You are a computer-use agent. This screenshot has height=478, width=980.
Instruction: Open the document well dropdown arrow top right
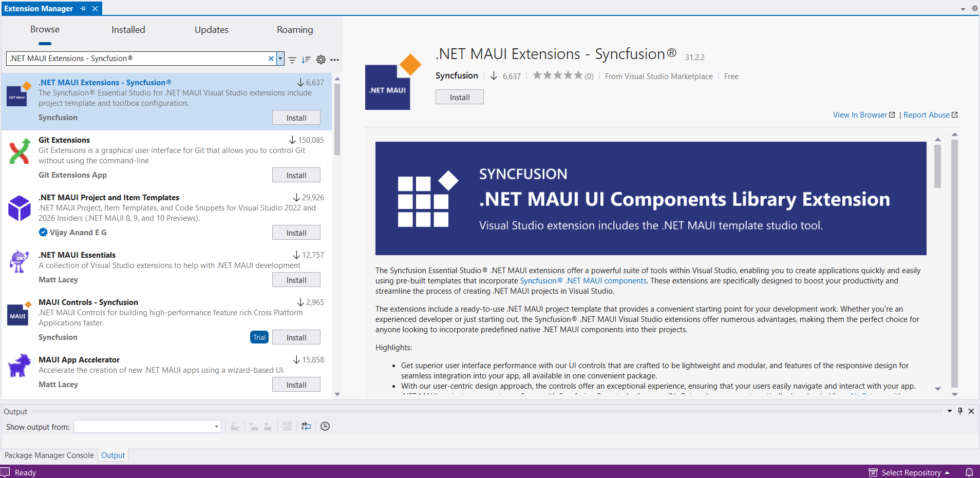coord(963,9)
